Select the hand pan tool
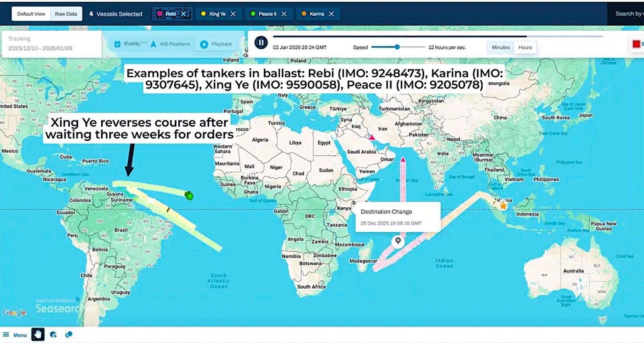 click(38, 334)
